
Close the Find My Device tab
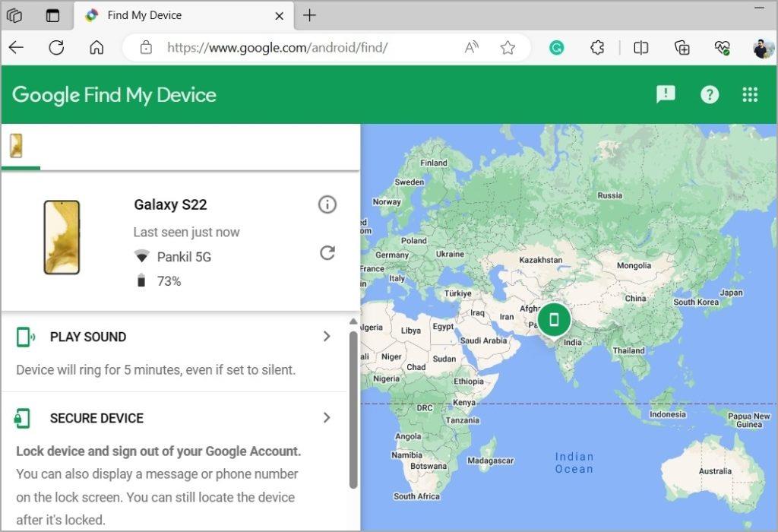pos(280,16)
